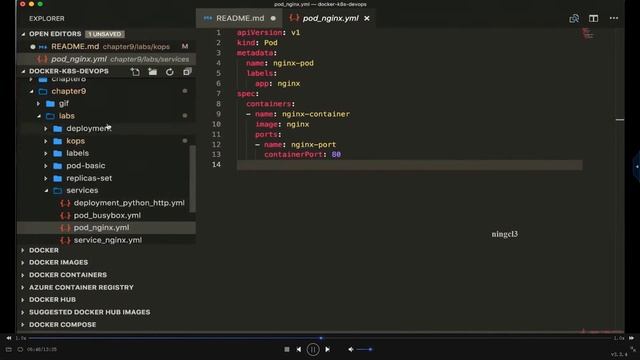This screenshot has width=640, height=360.
Task: Expand the deployment folder
Action: (x=46, y=129)
